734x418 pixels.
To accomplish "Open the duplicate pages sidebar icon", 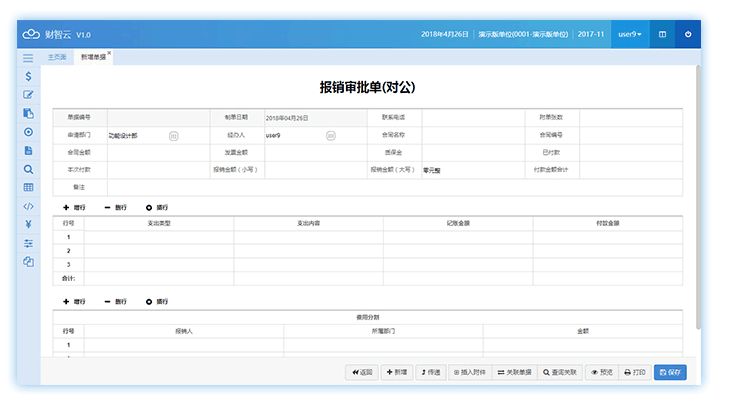I will (x=28, y=262).
